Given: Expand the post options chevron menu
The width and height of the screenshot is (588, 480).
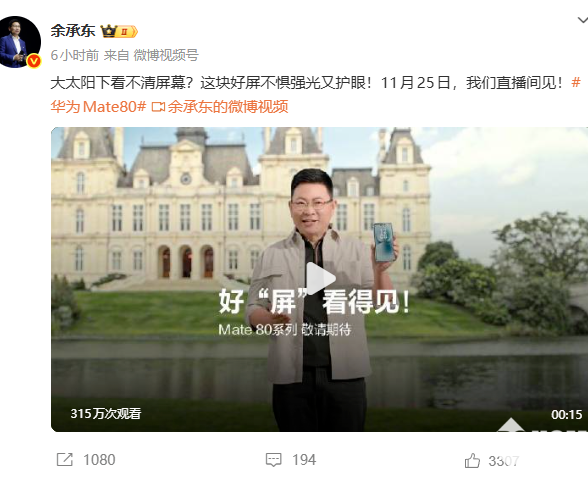Looking at the screenshot, I should tap(582, 20).
